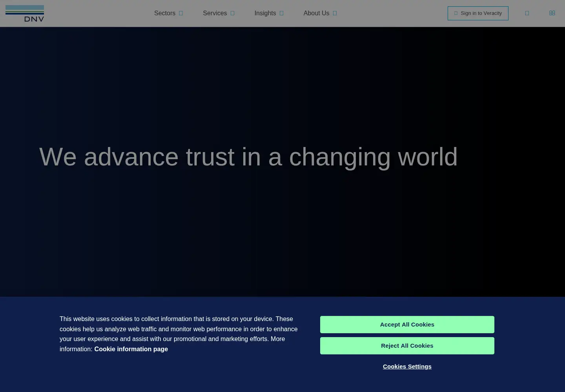The height and width of the screenshot is (392, 565).
Task: Show the About Us menu
Action: coord(320,13)
